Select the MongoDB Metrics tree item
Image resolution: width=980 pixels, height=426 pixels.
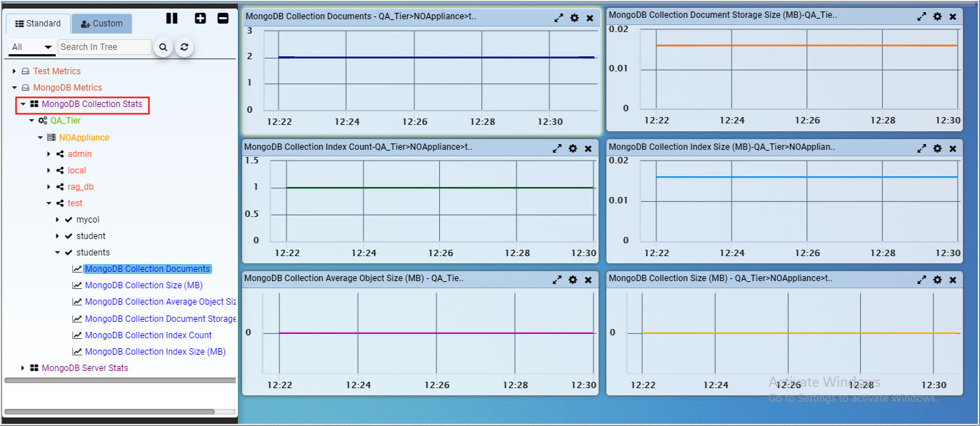[67, 88]
